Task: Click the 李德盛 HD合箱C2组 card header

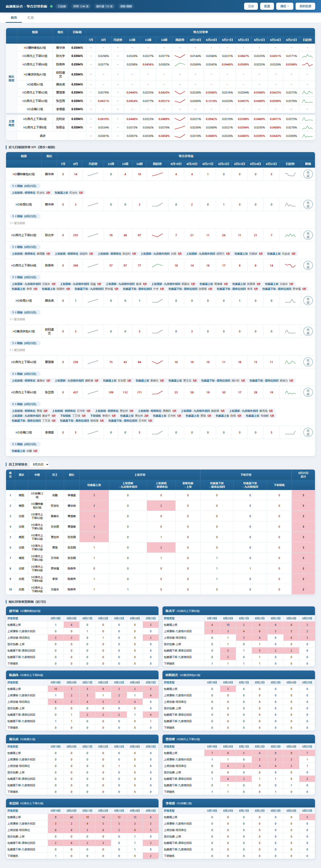Action: [x=239, y=803]
